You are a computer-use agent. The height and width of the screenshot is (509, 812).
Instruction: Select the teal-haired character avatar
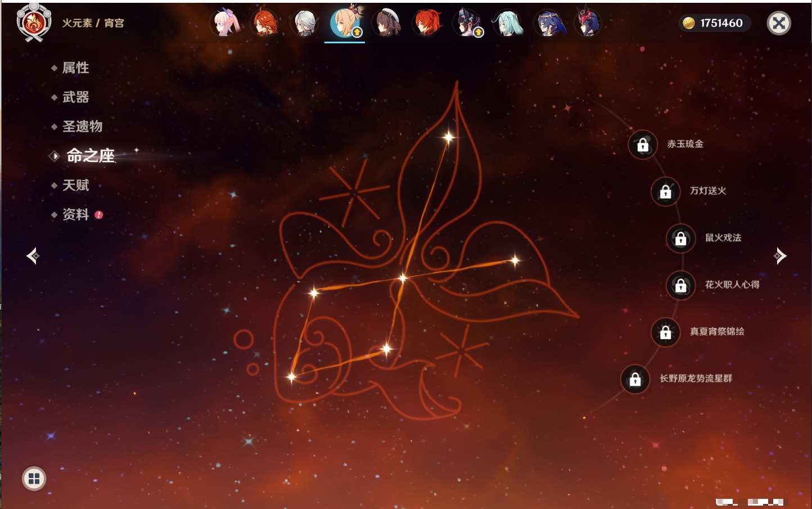pyautogui.click(x=508, y=23)
